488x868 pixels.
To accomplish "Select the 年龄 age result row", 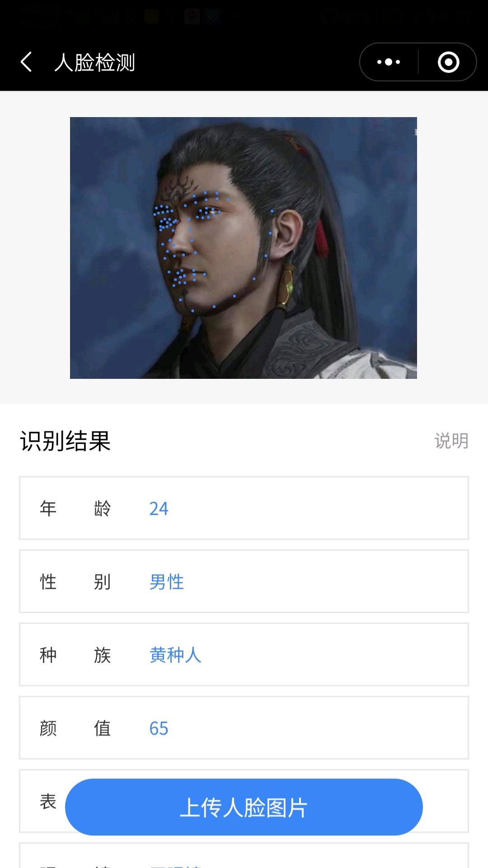I will pyautogui.click(x=244, y=508).
